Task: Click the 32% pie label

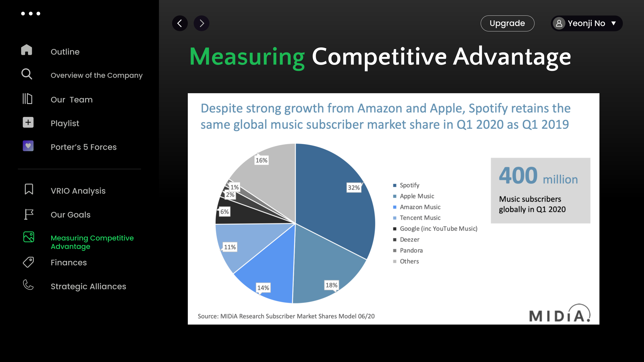Action: [x=354, y=188]
